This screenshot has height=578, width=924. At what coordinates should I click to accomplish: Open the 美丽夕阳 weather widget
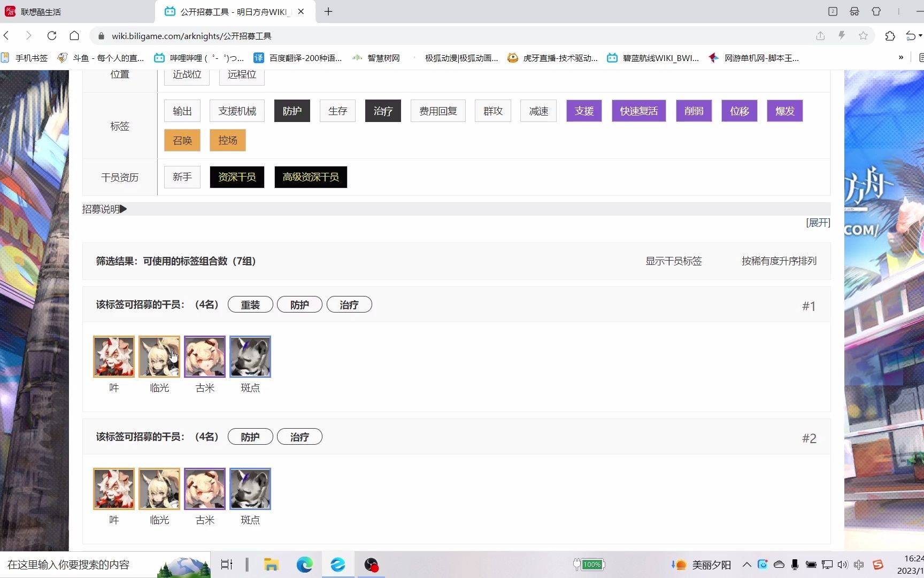(701, 565)
